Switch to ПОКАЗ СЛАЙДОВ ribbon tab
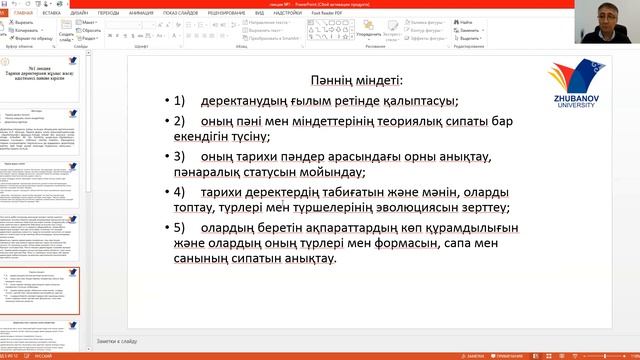Image resolution: width=640 pixels, height=360 pixels. (180, 13)
